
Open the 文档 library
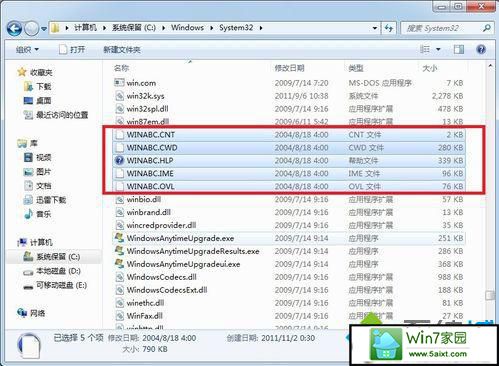44,186
